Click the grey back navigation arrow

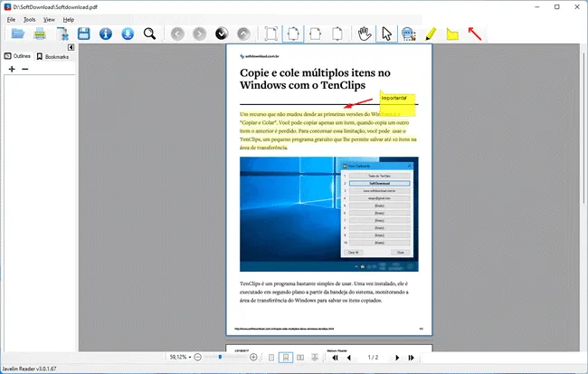177,34
